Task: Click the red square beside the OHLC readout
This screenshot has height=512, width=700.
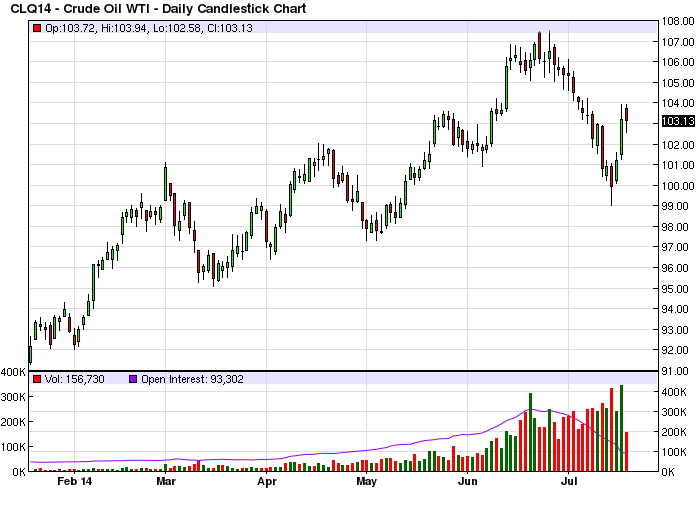Action: click(x=37, y=28)
